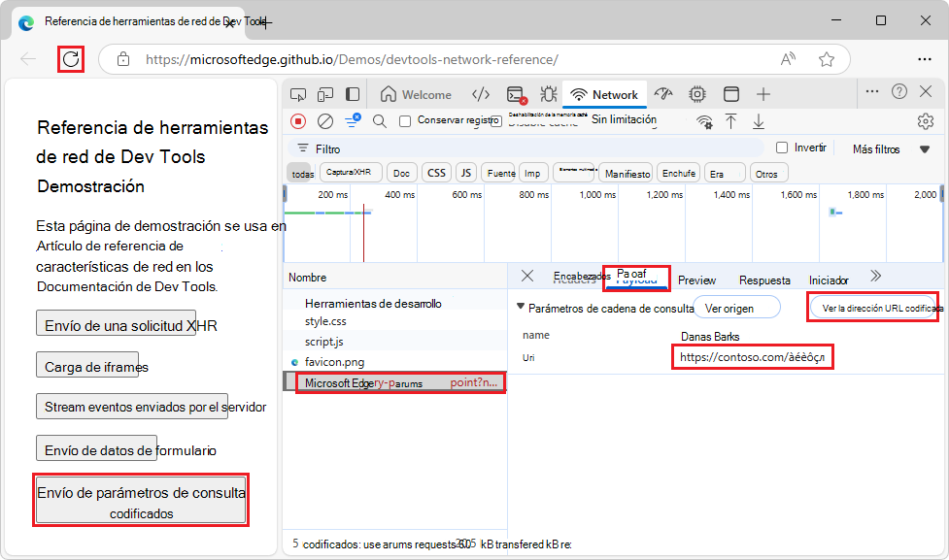Click Ver la dirección URL codificada button
The image size is (949, 560).
874,308
